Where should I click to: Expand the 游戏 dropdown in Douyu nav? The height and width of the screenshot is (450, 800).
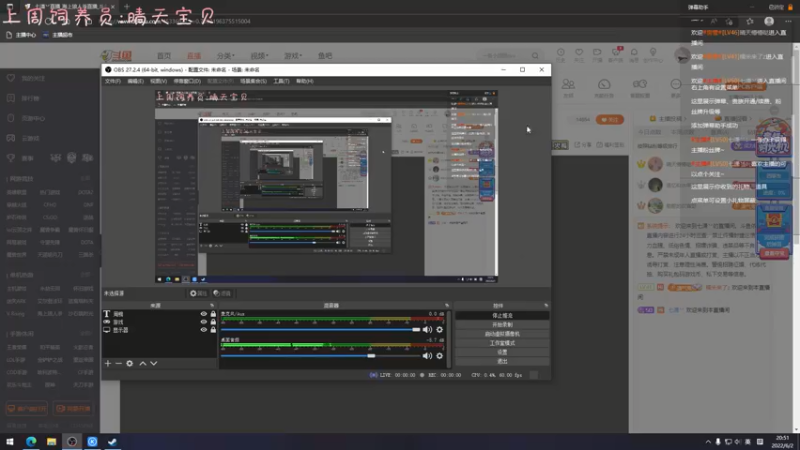pyautogui.click(x=293, y=56)
